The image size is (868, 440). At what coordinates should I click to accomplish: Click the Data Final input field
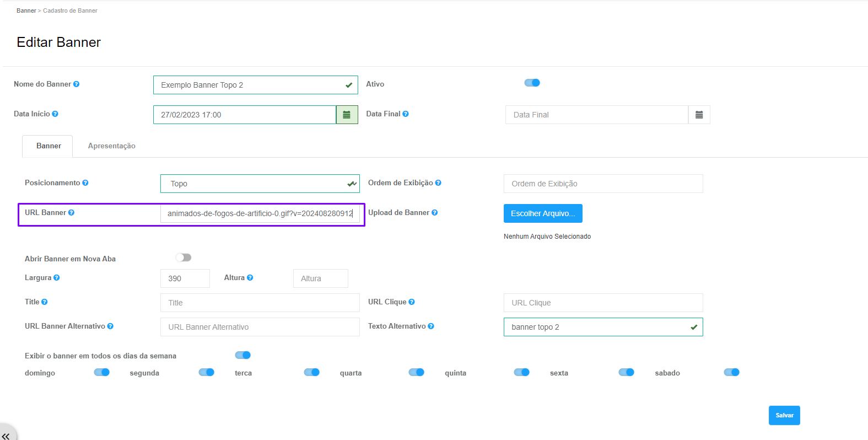597,115
